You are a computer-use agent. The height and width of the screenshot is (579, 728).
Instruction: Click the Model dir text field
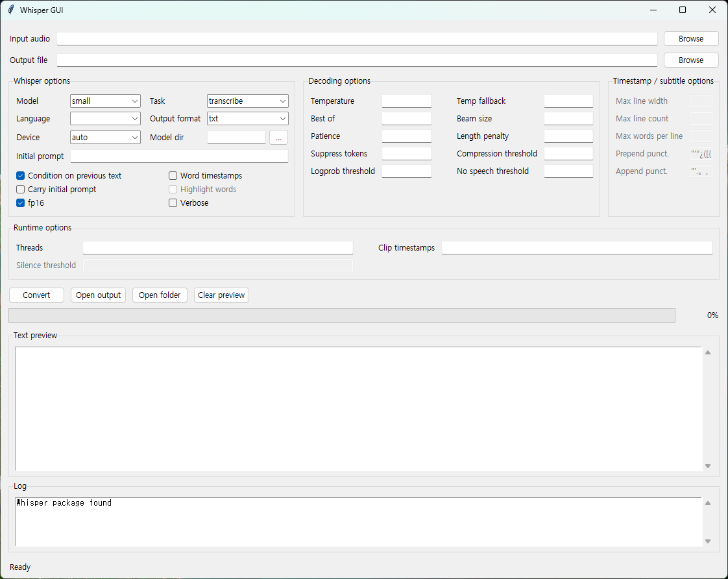[236, 138]
